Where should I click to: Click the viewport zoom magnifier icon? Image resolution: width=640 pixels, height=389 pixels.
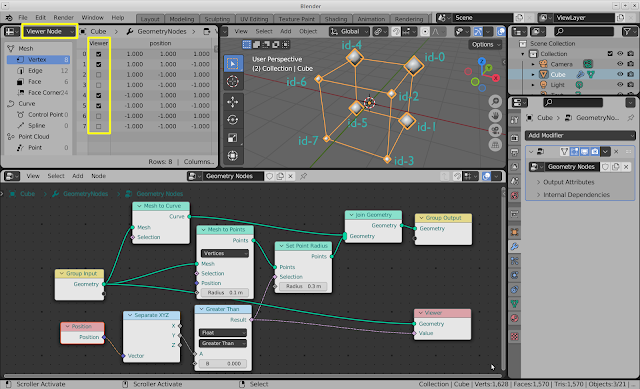tap(495, 101)
